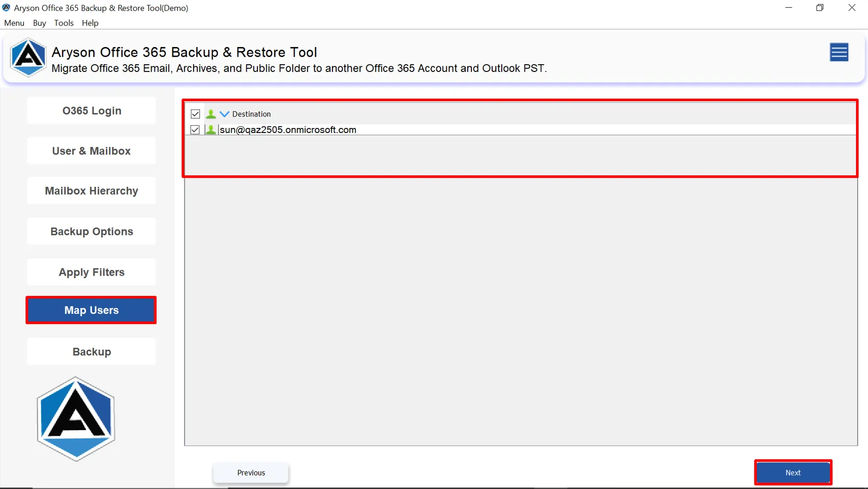This screenshot has width=868, height=489.
Task: Expand the blue Destination dropdown arrow
Action: pyautogui.click(x=224, y=114)
